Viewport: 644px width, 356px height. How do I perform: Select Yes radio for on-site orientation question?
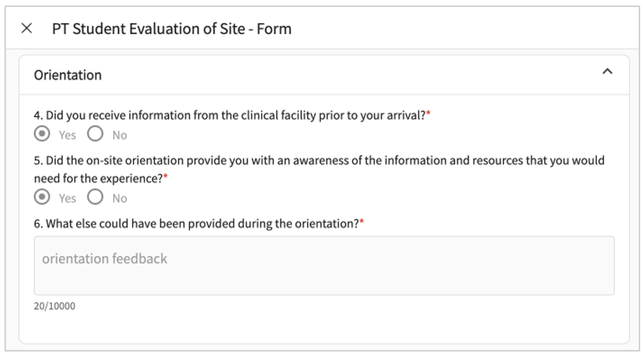(42, 197)
